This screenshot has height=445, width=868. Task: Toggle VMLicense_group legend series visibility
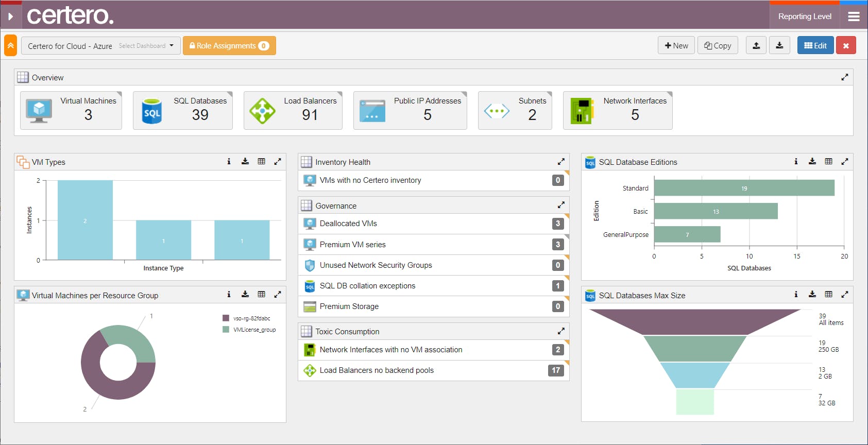tap(249, 330)
